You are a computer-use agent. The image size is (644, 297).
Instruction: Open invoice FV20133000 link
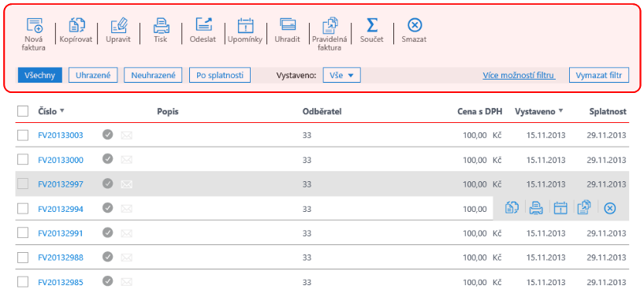point(61,160)
